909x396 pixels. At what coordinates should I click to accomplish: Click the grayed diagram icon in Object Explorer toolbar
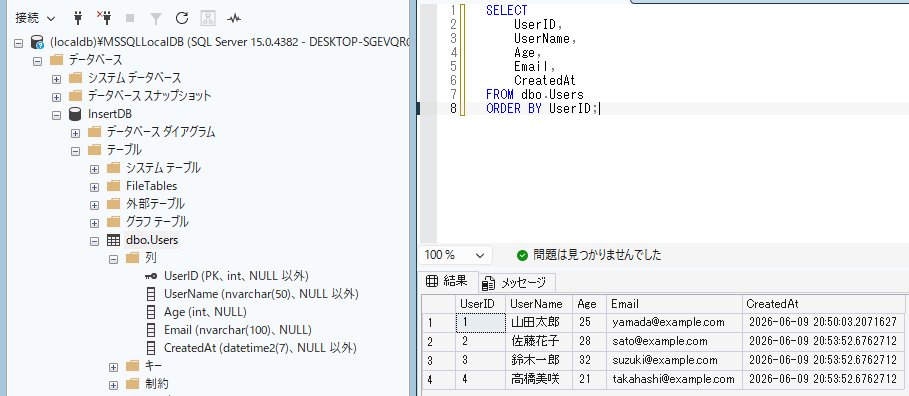click(208, 19)
